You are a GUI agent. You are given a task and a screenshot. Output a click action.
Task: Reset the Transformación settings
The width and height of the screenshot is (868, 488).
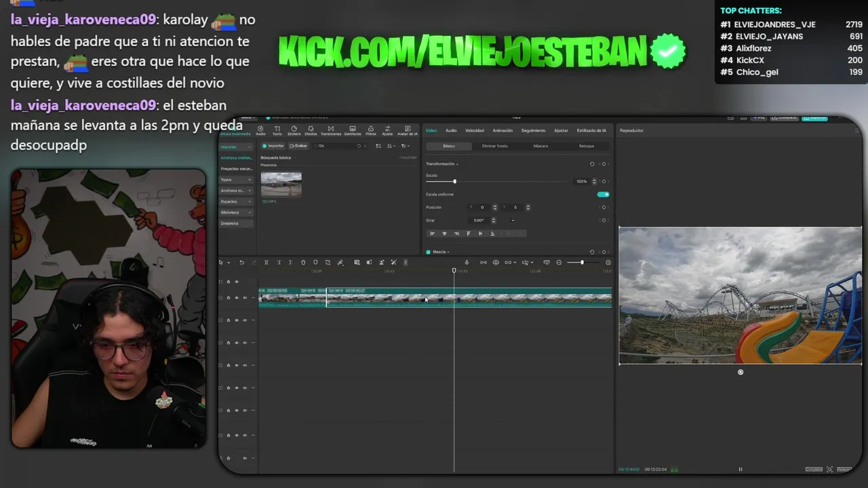(592, 164)
